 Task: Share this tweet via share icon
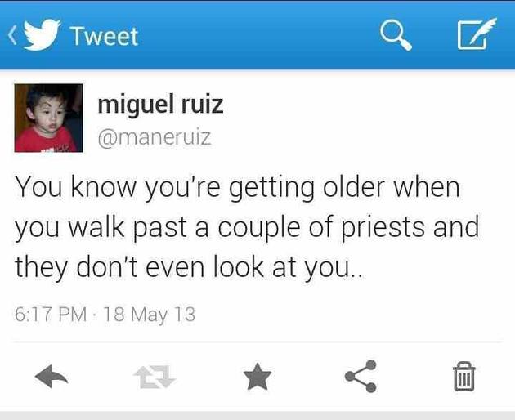click(x=360, y=376)
